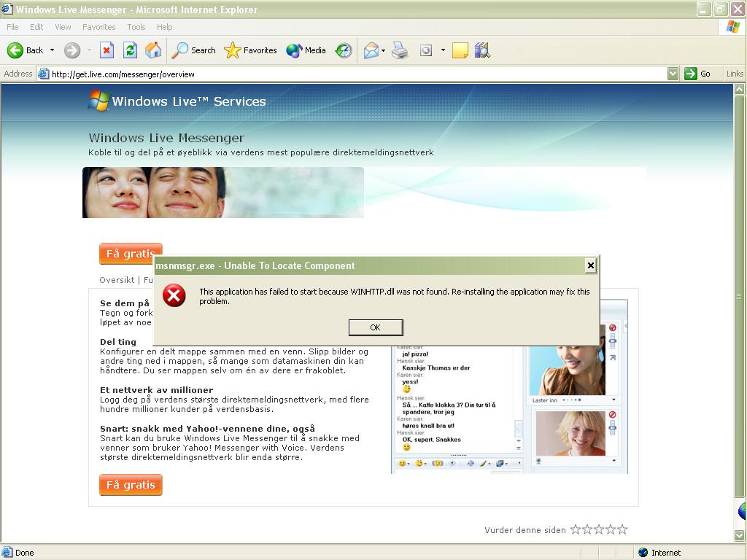Click the top Få gratis button
The height and width of the screenshot is (560, 747).
pos(131,253)
